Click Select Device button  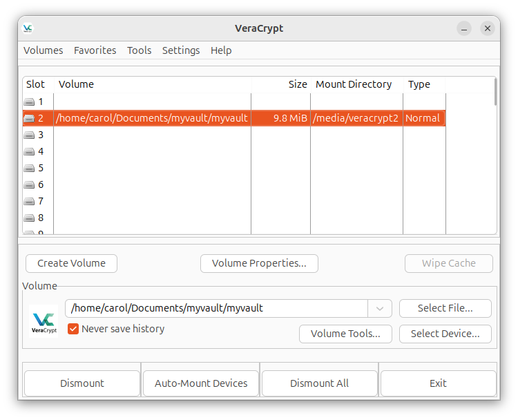(445, 334)
